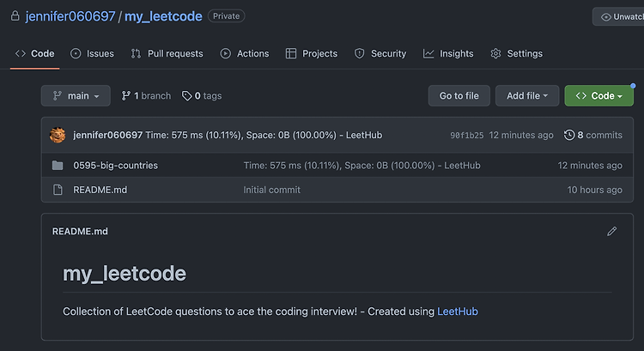The height and width of the screenshot is (351, 644).
Task: Click the jennifer060697 avatar image
Action: pos(58,135)
